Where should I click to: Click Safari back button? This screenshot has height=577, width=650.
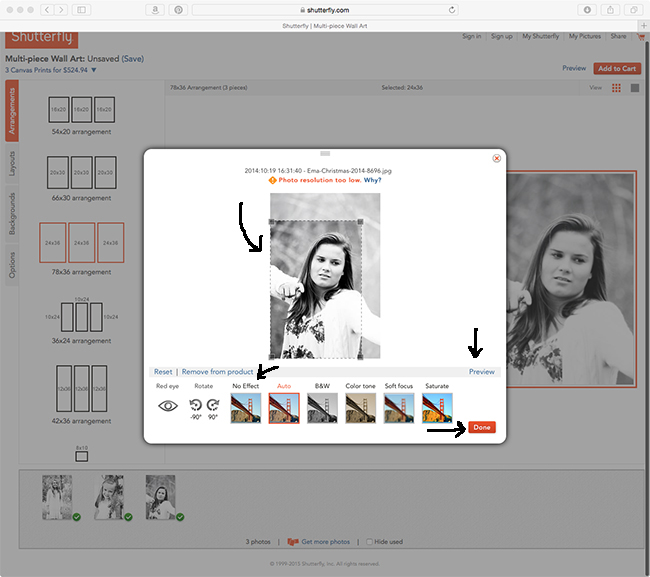(x=47, y=10)
